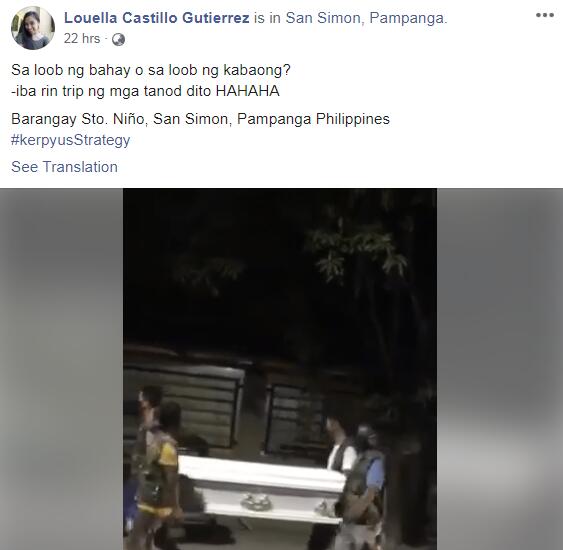Click the man in blue sleeves carrying coffin
Viewport: 563px width, 550px height.
pyautogui.click(x=363, y=486)
